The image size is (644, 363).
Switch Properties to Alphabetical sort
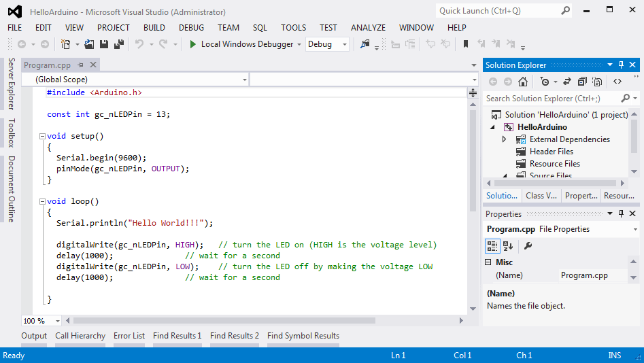(508, 246)
